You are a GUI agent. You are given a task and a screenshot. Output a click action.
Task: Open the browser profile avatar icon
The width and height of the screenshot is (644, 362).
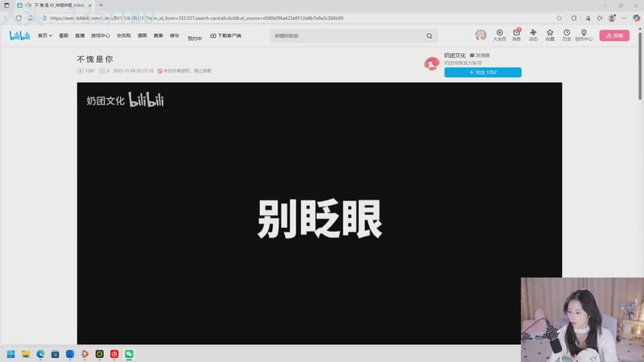(612, 18)
